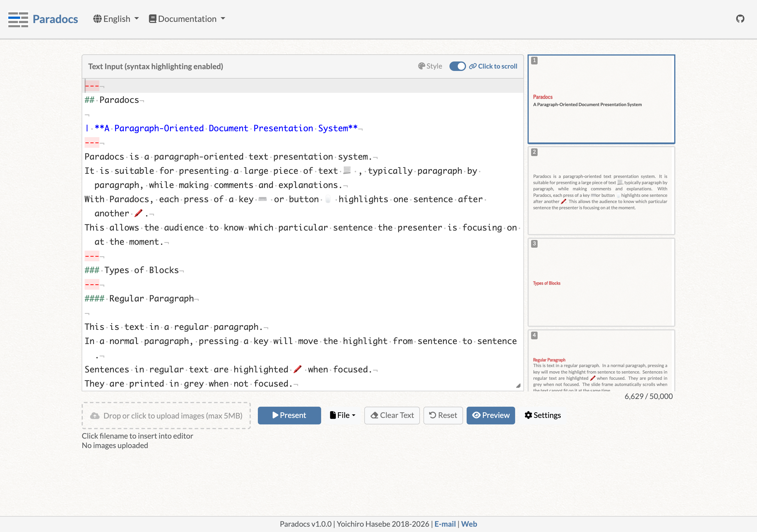Open the E-mail footer link

pos(445,524)
